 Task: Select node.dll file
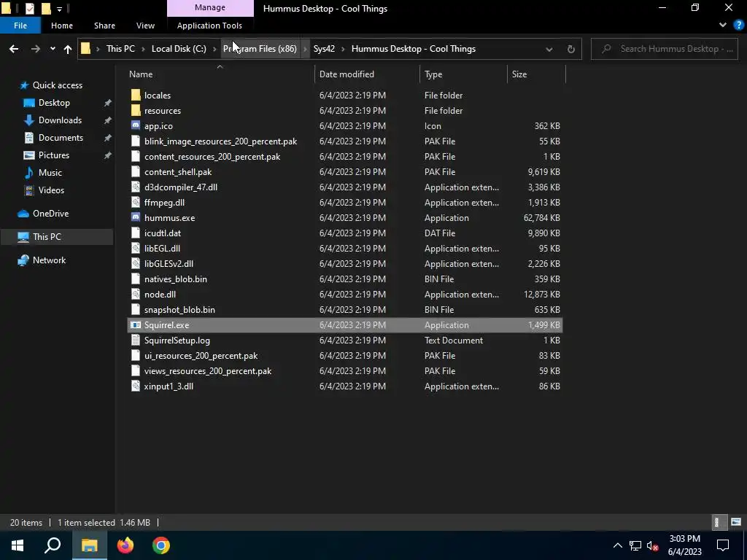(160, 295)
